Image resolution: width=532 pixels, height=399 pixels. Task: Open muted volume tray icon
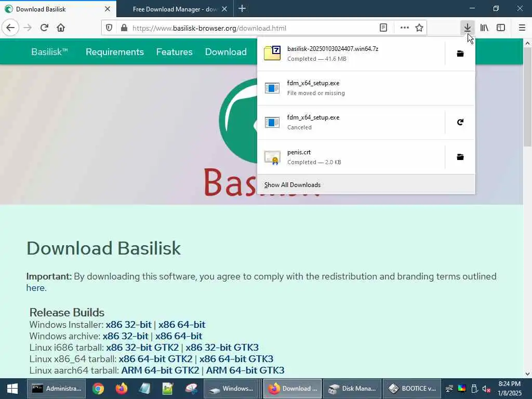click(486, 389)
